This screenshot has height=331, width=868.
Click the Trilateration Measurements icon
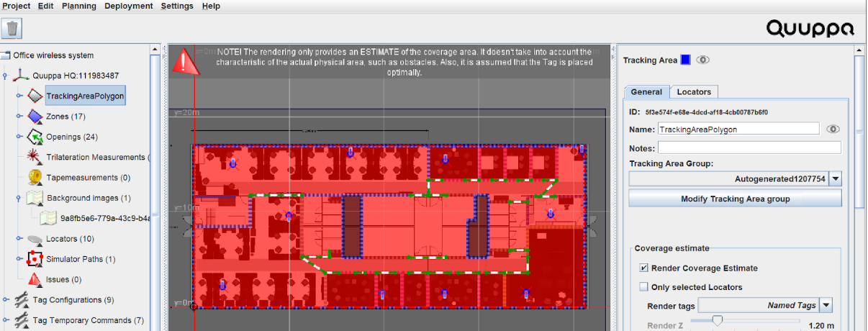click(x=35, y=157)
